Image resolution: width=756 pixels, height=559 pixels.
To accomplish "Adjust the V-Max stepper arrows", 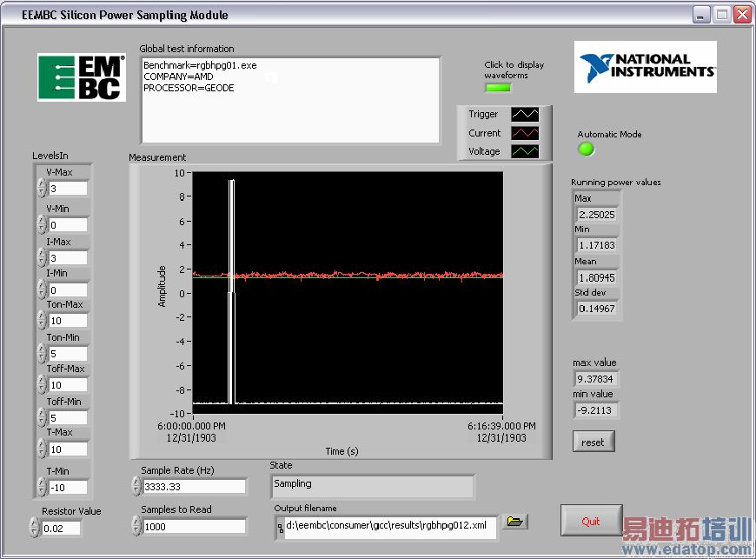I will pos(42,189).
